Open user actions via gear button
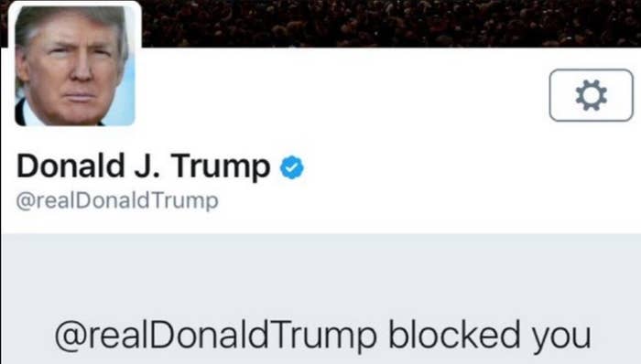 592,95
